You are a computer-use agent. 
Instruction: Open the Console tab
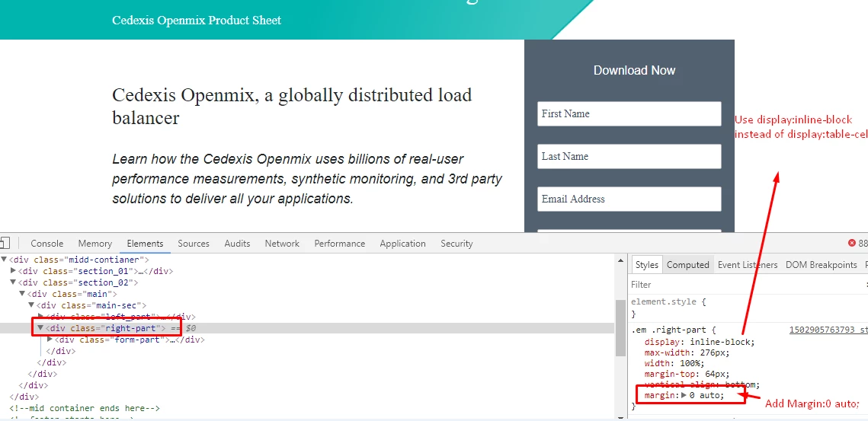pyautogui.click(x=47, y=244)
